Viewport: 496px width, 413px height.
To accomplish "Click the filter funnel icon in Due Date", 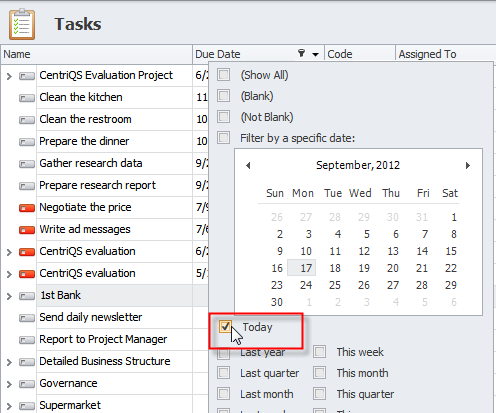I will coord(301,53).
